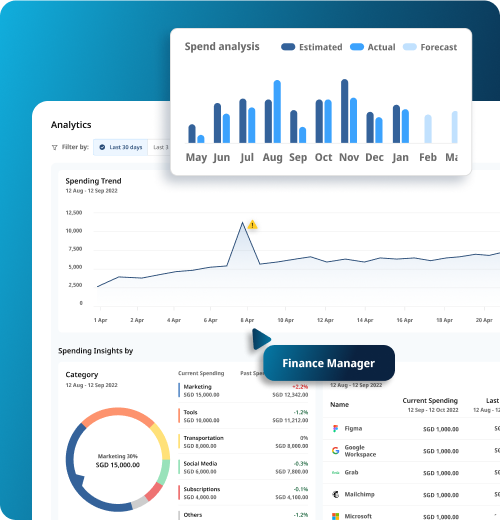Click the Category card title
The width and height of the screenshot is (500, 520).
coord(82,375)
